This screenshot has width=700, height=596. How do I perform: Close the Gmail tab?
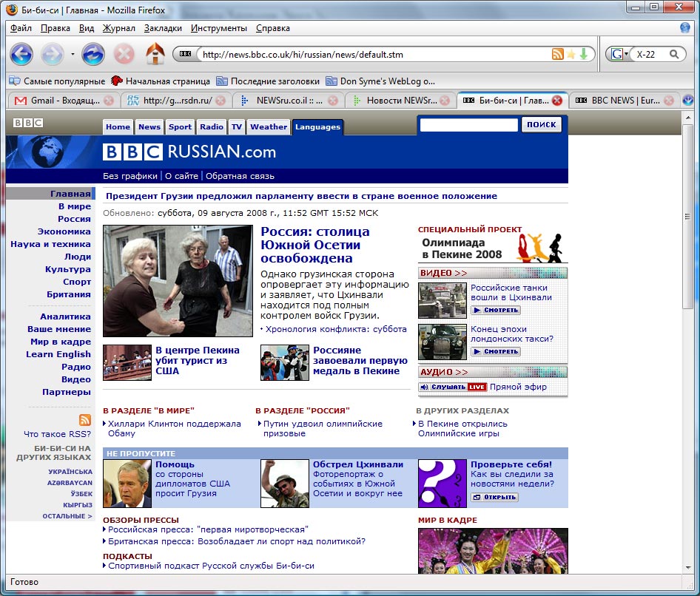[x=109, y=101]
